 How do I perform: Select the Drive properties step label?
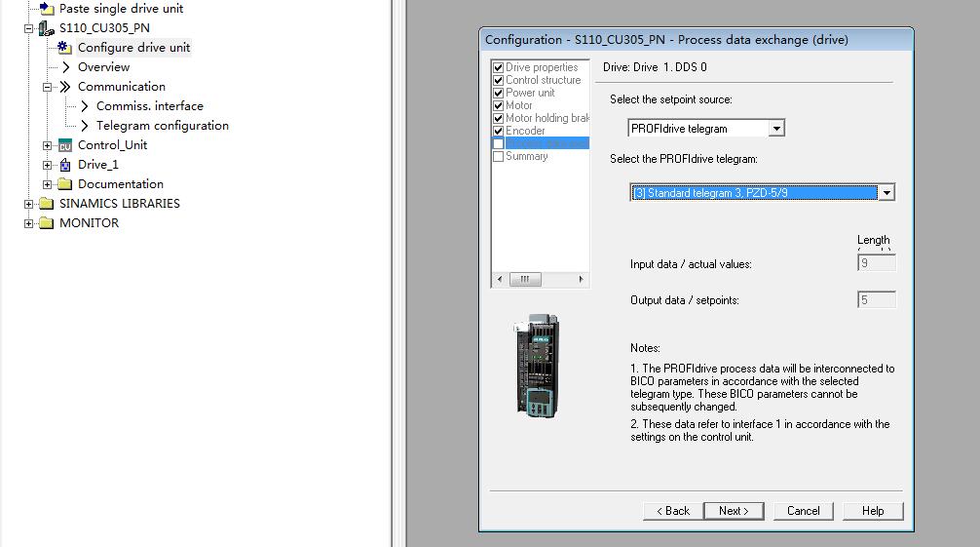[542, 67]
